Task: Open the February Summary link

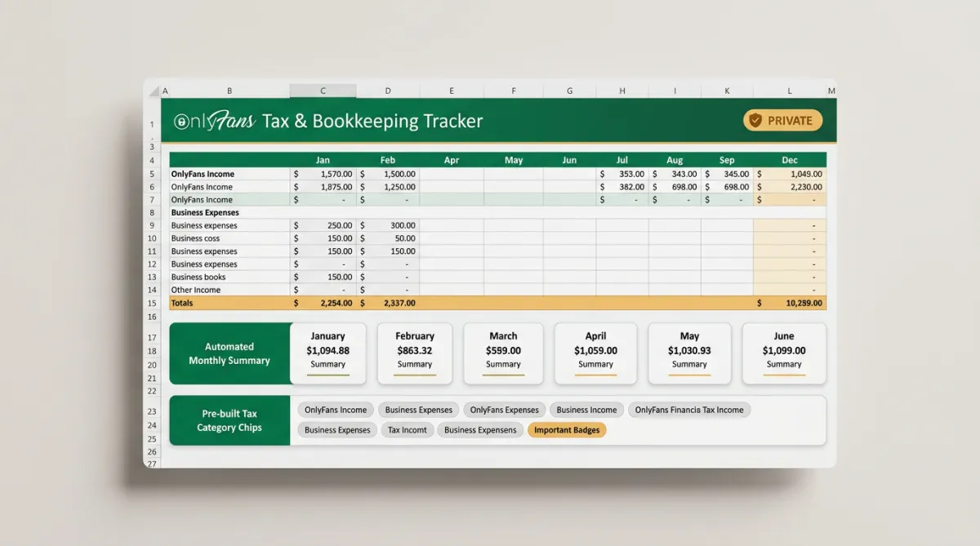Action: coord(415,365)
